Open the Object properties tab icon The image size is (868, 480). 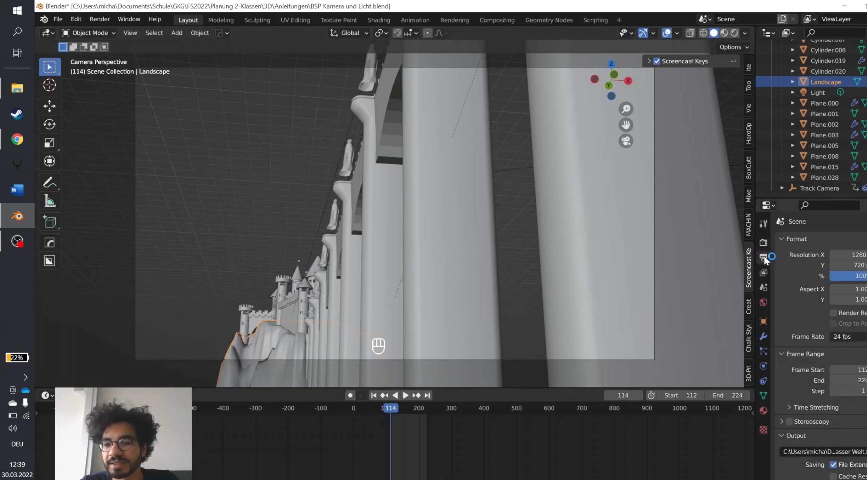point(764,321)
